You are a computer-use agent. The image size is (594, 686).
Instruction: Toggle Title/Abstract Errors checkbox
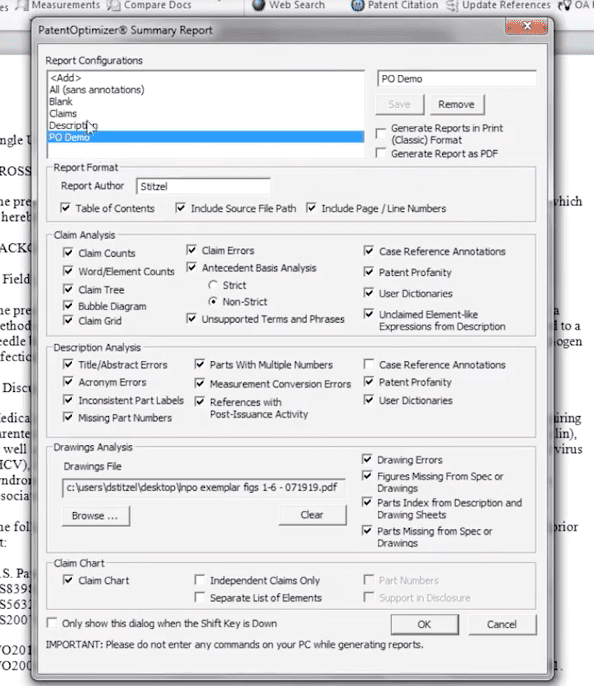(x=68, y=364)
